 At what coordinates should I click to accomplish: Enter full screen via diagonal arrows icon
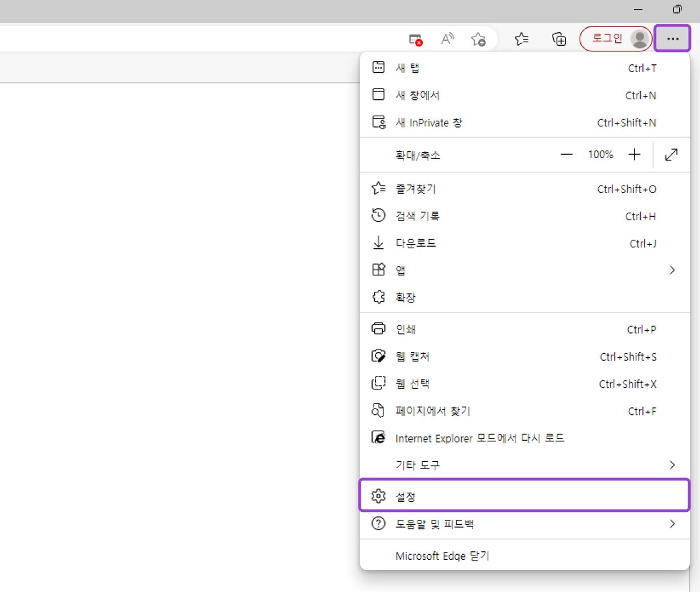click(x=671, y=154)
